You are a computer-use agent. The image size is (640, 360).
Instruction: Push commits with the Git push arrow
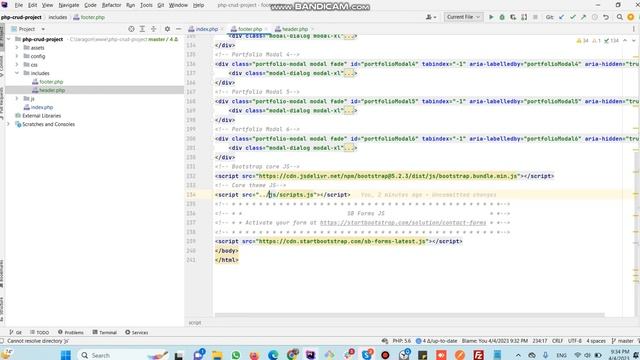click(x=583, y=17)
